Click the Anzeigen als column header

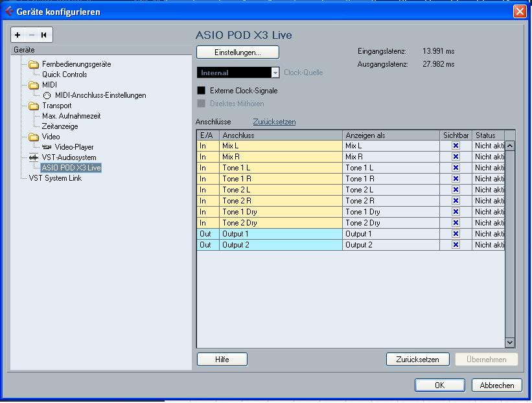(x=391, y=135)
